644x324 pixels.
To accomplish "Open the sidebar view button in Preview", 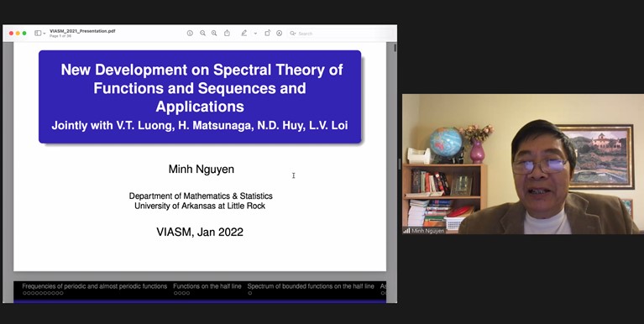I will [38, 34].
